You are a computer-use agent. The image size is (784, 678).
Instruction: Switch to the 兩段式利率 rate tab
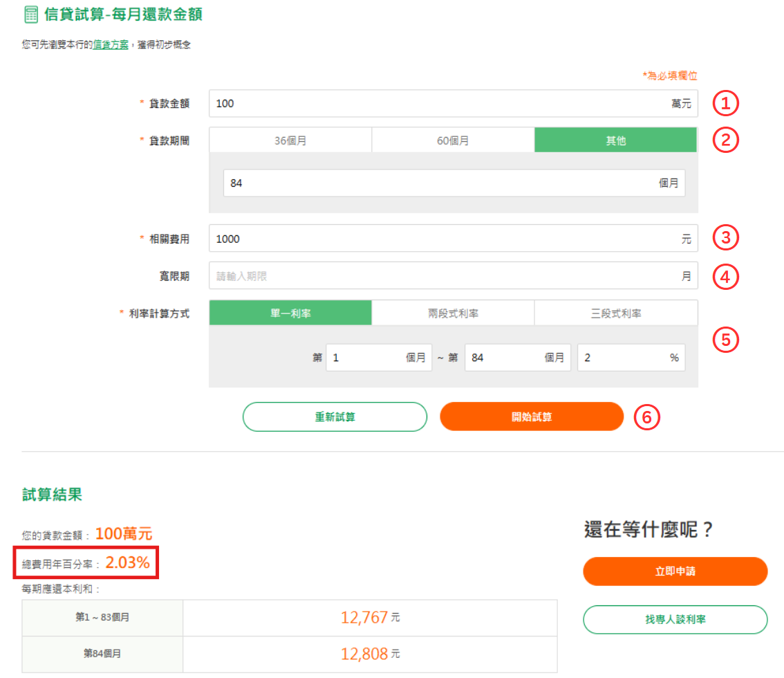(x=453, y=312)
